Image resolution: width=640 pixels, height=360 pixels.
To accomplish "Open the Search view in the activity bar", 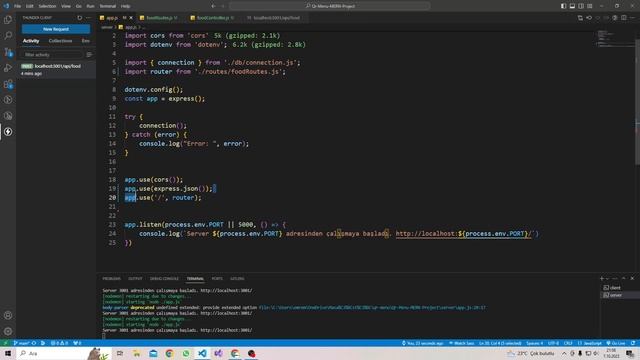I will 8,36.
